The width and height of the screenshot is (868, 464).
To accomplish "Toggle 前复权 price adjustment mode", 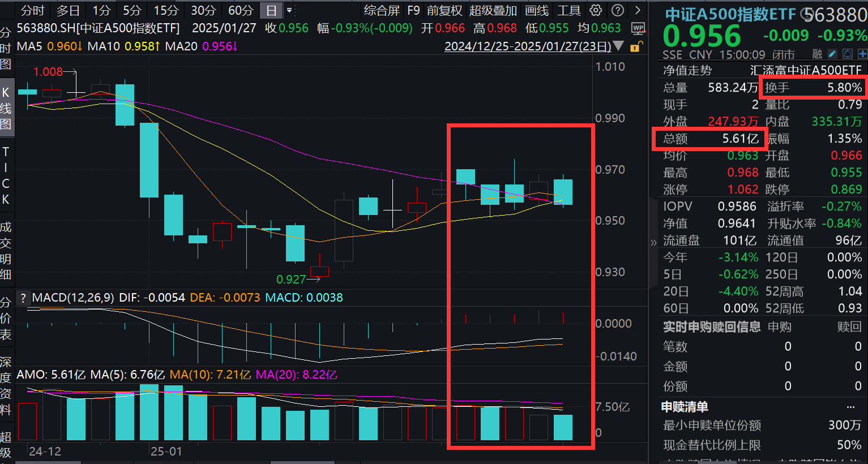I will [x=444, y=10].
